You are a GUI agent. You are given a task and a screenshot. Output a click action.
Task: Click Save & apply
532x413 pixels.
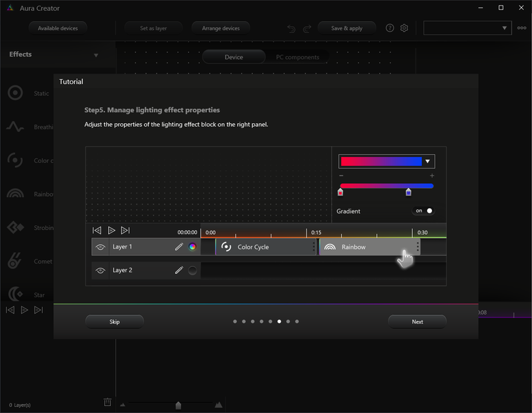click(347, 28)
